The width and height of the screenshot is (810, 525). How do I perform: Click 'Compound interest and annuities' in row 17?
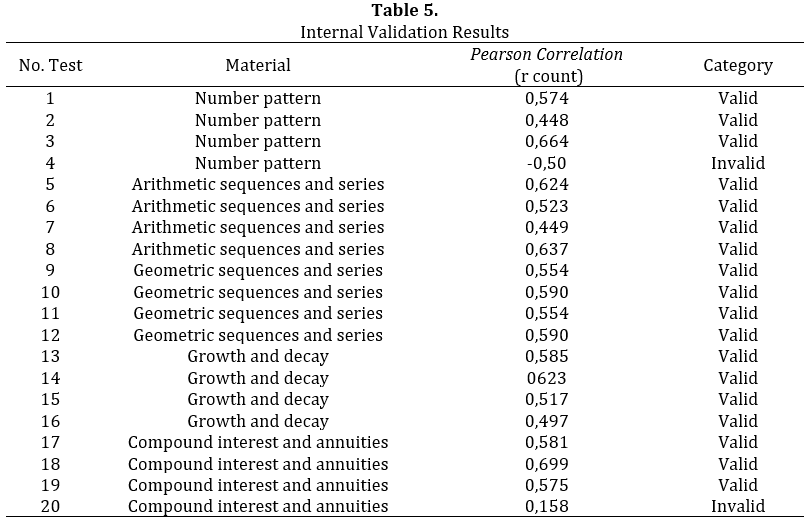click(258, 442)
